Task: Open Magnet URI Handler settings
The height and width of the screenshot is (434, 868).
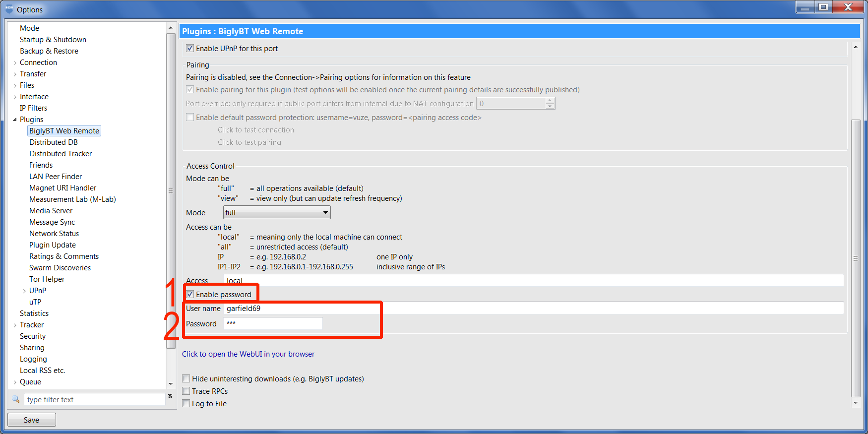Action: (62, 188)
